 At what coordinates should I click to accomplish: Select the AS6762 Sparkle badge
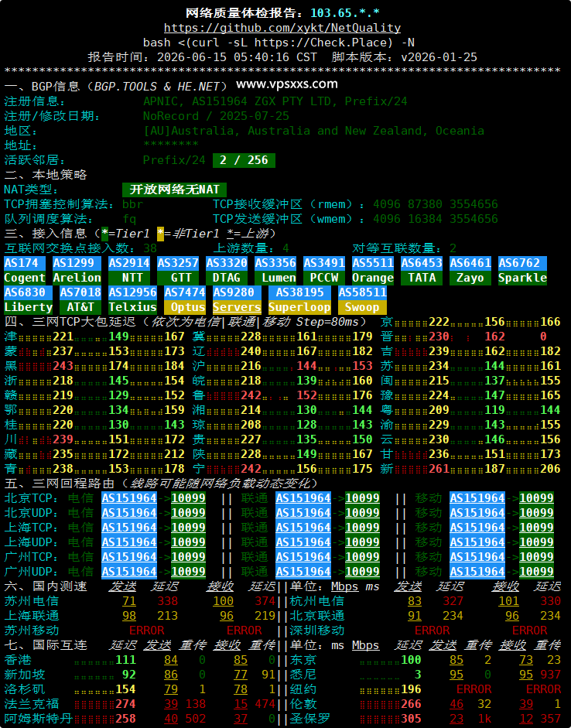coord(522,270)
